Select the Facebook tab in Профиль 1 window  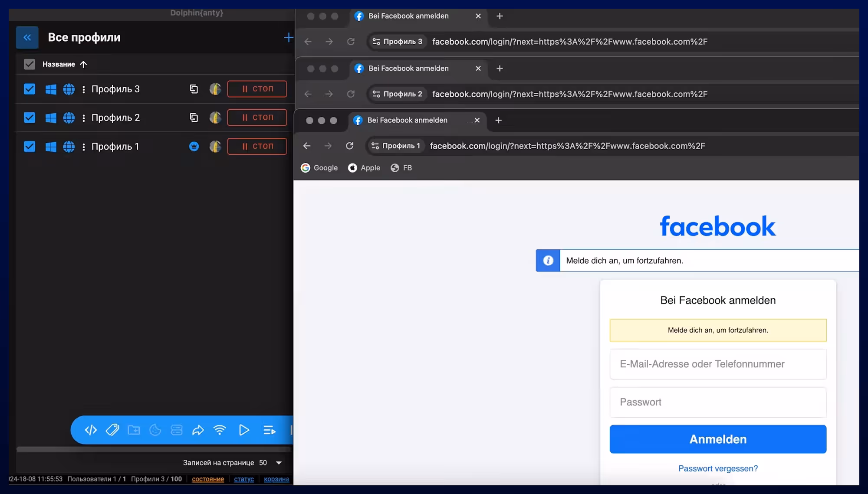tap(417, 121)
